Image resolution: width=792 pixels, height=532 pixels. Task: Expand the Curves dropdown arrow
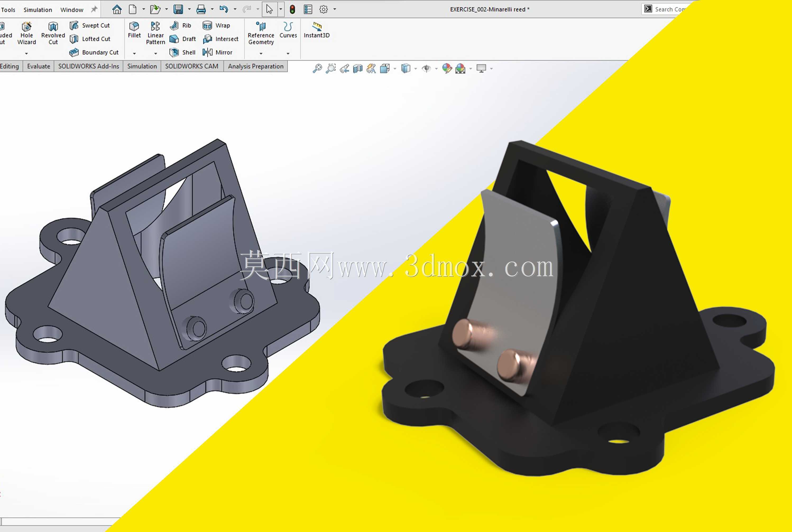point(288,54)
